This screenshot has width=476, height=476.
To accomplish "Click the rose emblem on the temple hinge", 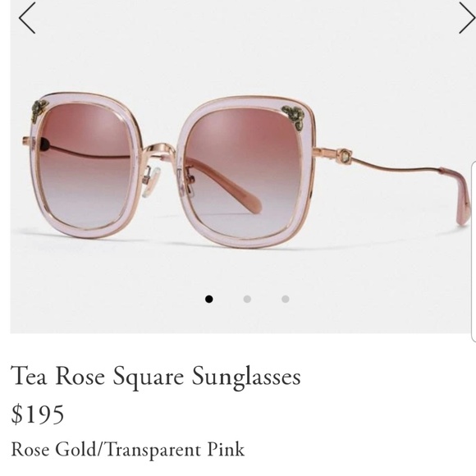I will point(345,156).
